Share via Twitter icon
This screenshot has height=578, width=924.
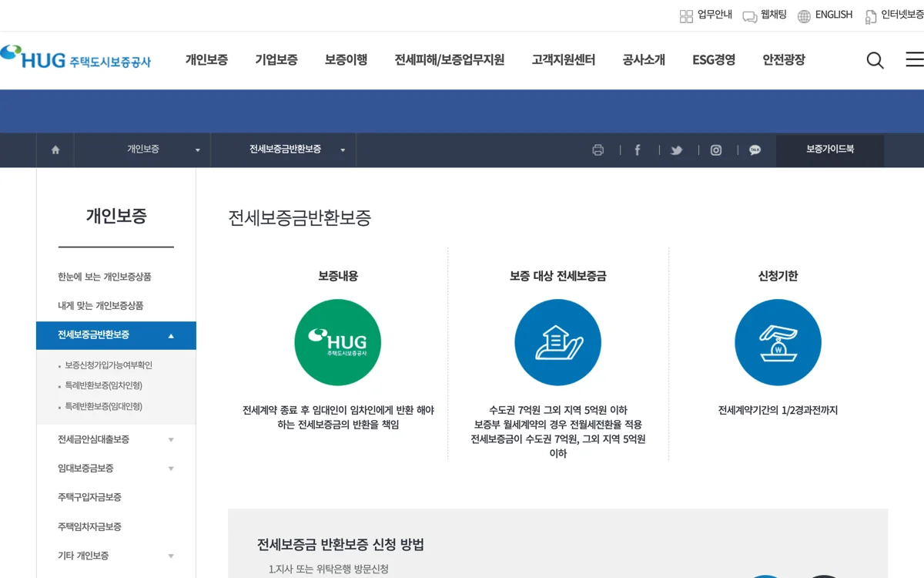point(676,150)
